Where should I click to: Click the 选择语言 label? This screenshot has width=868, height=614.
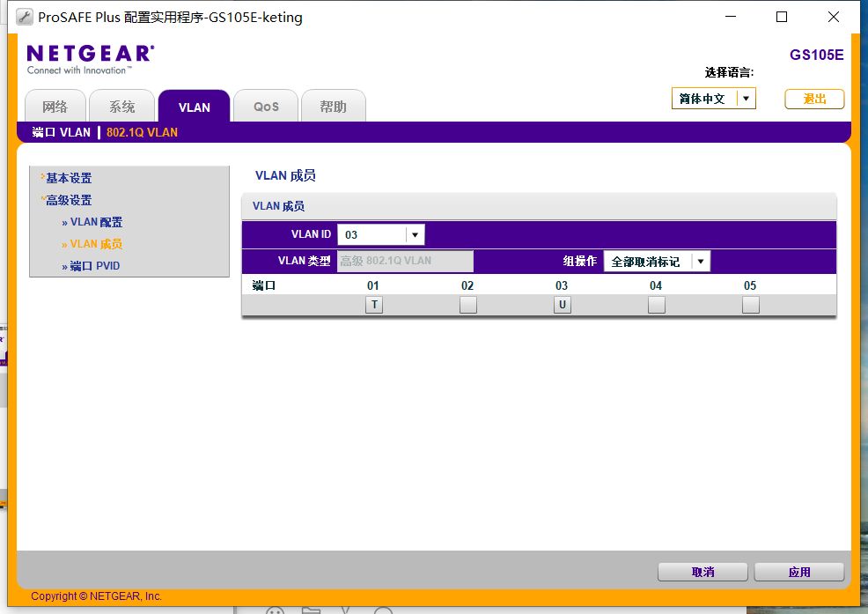point(729,72)
